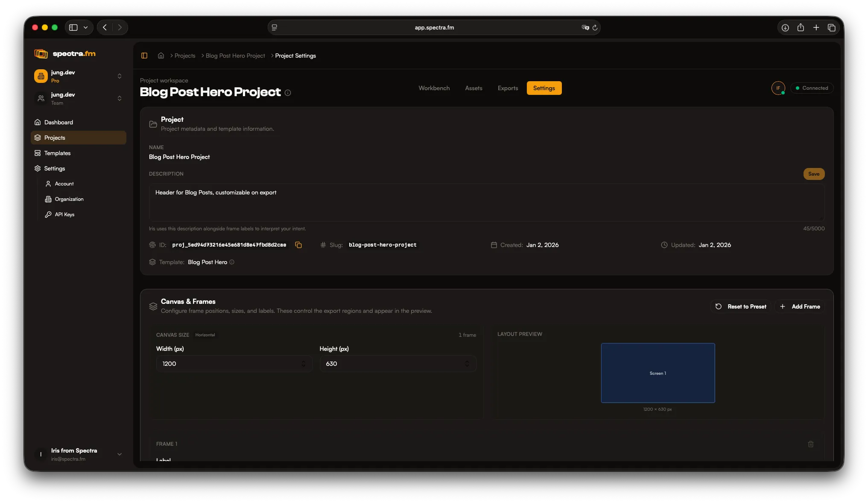Collapse the app sidebar with the panel icon
This screenshot has height=503, width=868.
[144, 56]
